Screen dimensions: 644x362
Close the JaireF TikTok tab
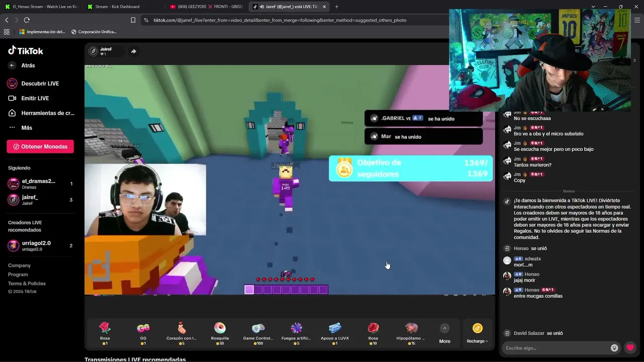click(324, 7)
